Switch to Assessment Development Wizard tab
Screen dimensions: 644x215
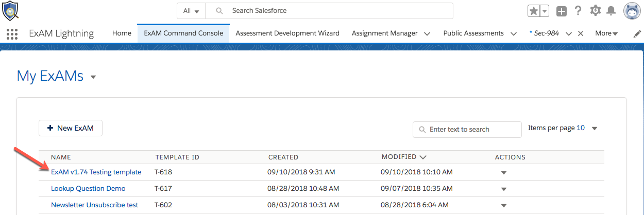tap(287, 33)
